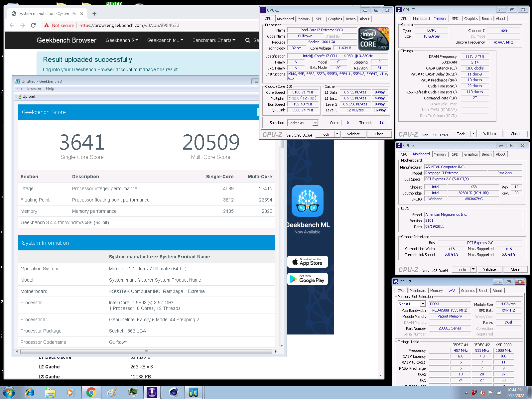
Task: Click Tools button in CPU-Z Mainboard window
Action: click(461, 269)
